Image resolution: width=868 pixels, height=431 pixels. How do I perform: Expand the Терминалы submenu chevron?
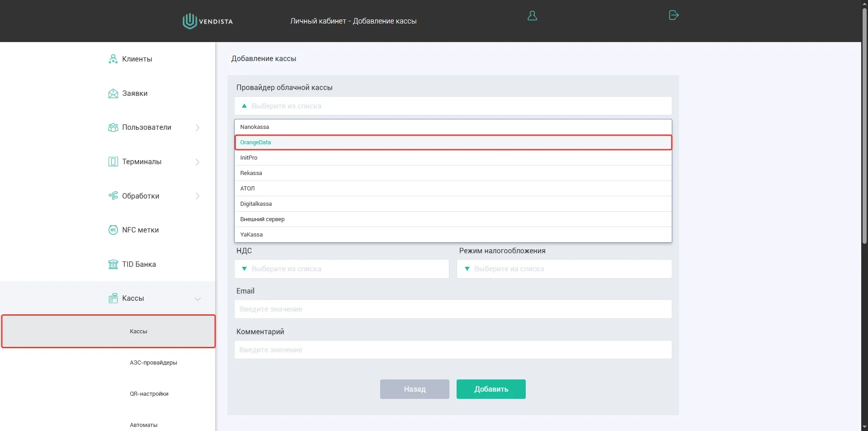[x=198, y=162]
